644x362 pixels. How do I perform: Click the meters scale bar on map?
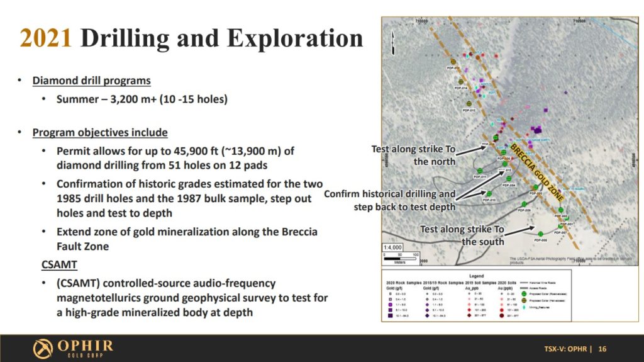pos(401,259)
